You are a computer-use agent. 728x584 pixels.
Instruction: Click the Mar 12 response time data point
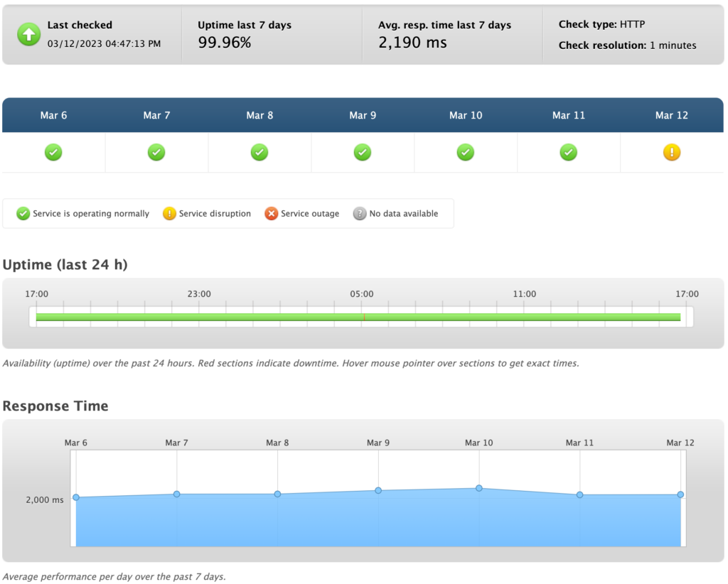pos(680,494)
